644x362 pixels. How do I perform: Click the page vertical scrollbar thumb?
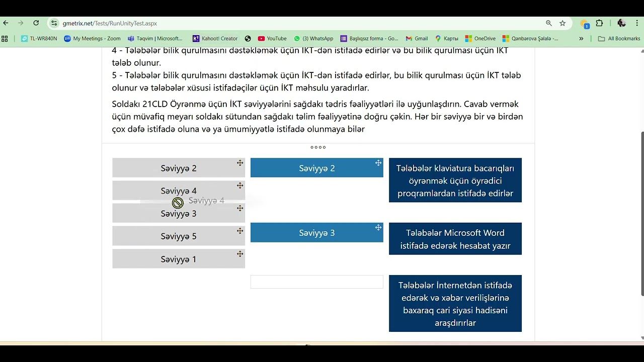(641, 214)
